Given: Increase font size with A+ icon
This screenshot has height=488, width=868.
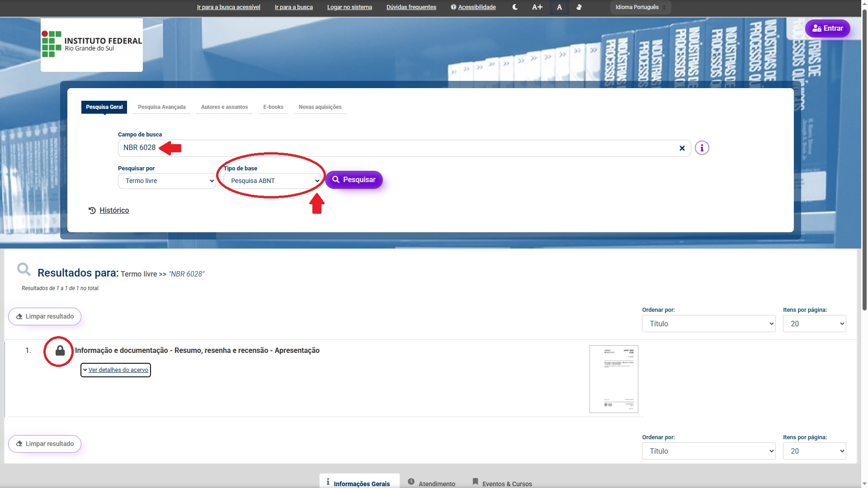Looking at the screenshot, I should click(537, 7).
